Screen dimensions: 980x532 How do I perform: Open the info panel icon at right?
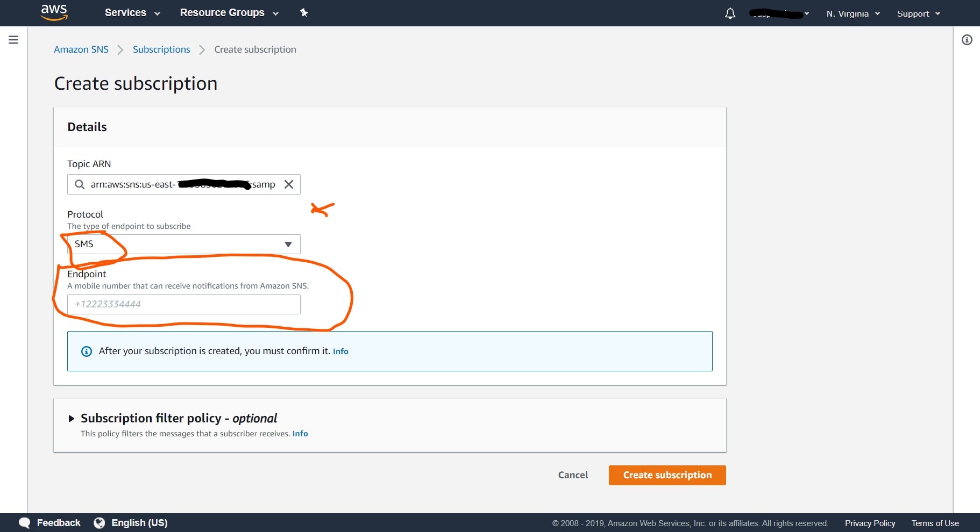click(967, 40)
